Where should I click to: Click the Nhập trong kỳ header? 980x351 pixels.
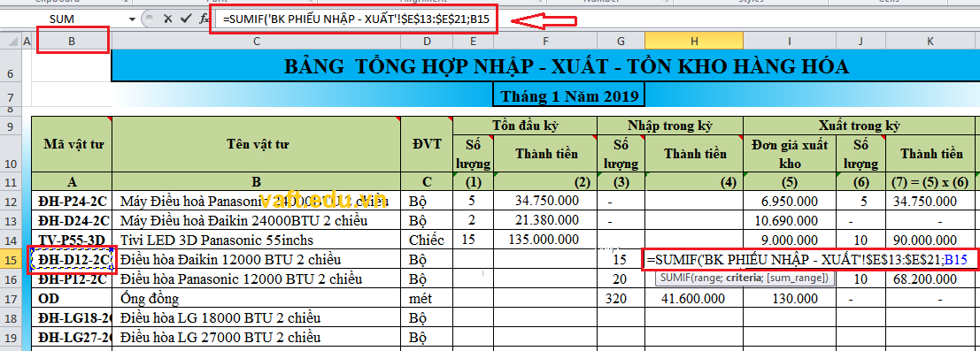point(670,125)
